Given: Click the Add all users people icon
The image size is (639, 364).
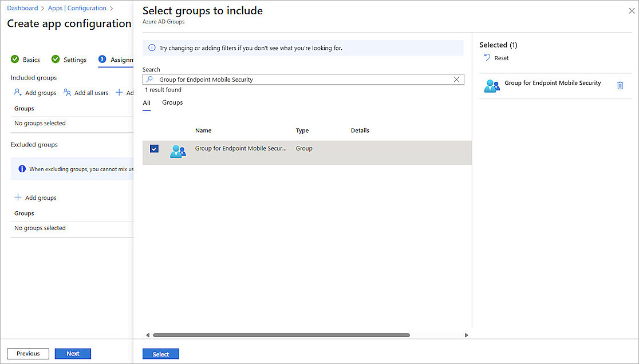Looking at the screenshot, I should point(67,92).
